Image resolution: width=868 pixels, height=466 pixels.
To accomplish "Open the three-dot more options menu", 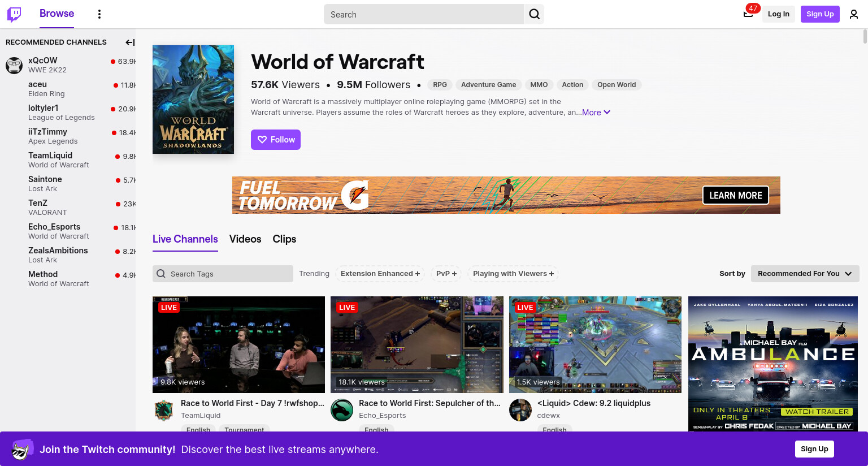I will (x=99, y=14).
